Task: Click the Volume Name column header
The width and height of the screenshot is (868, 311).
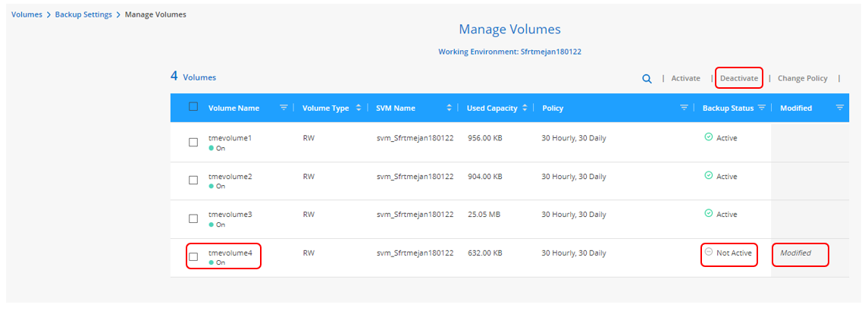Action: (x=233, y=108)
